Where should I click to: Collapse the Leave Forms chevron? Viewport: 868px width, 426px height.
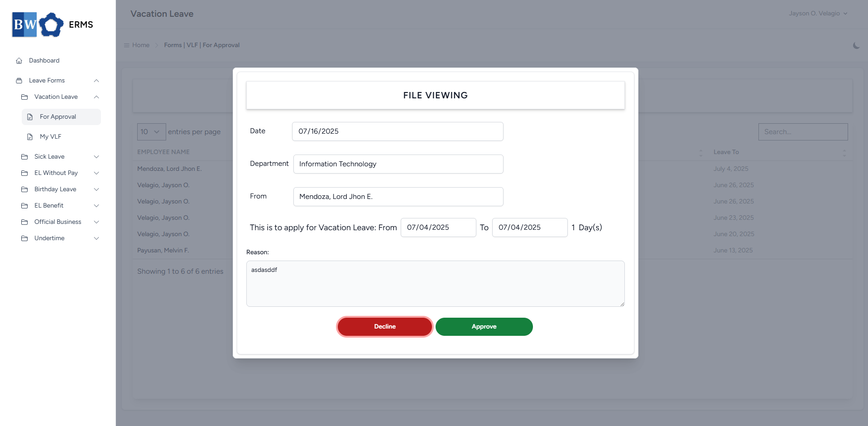point(96,81)
